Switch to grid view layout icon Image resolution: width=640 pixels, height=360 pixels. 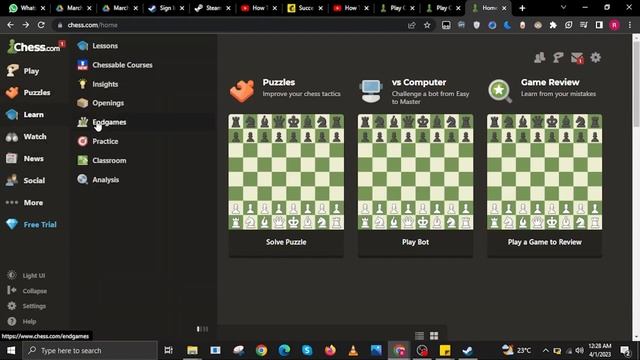434,336
